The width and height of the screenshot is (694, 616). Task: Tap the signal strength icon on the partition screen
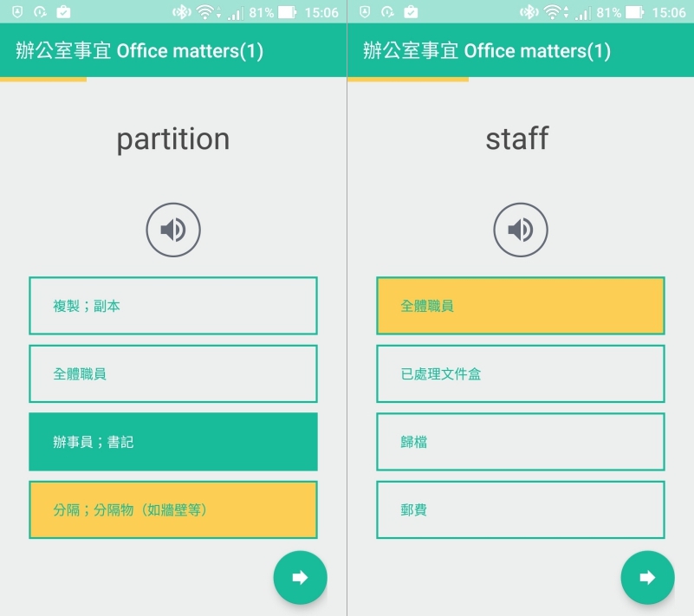point(236,14)
